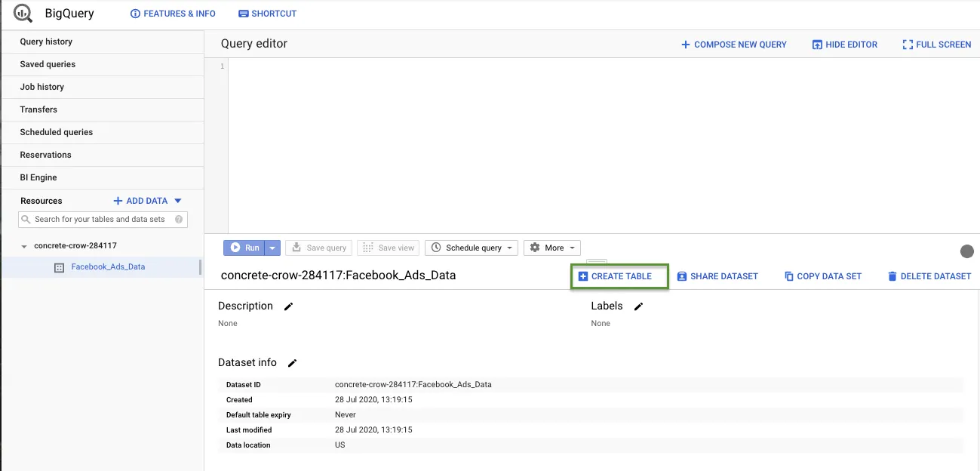This screenshot has height=471, width=980.
Task: Click the Default table expiry 'Never' value
Action: tap(345, 414)
